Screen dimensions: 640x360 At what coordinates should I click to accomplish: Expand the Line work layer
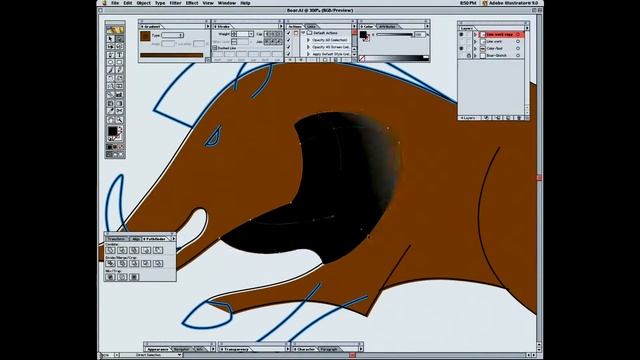(x=475, y=42)
